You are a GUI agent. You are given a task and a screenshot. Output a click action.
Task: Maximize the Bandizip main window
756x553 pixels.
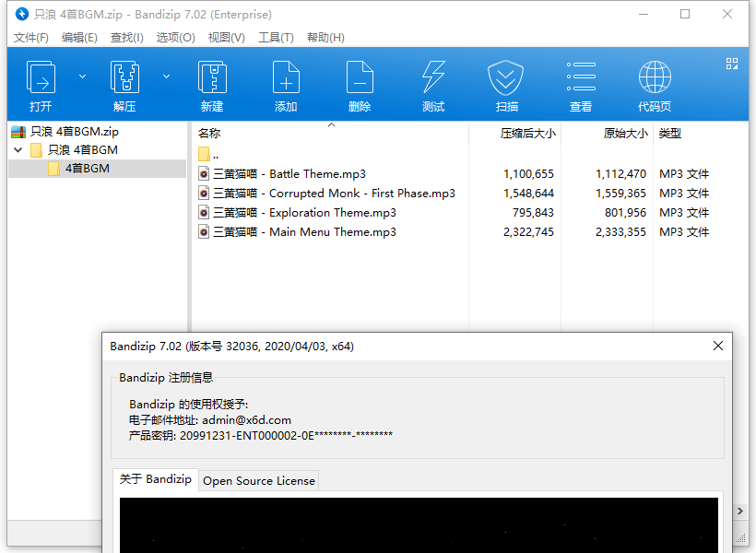[685, 14]
